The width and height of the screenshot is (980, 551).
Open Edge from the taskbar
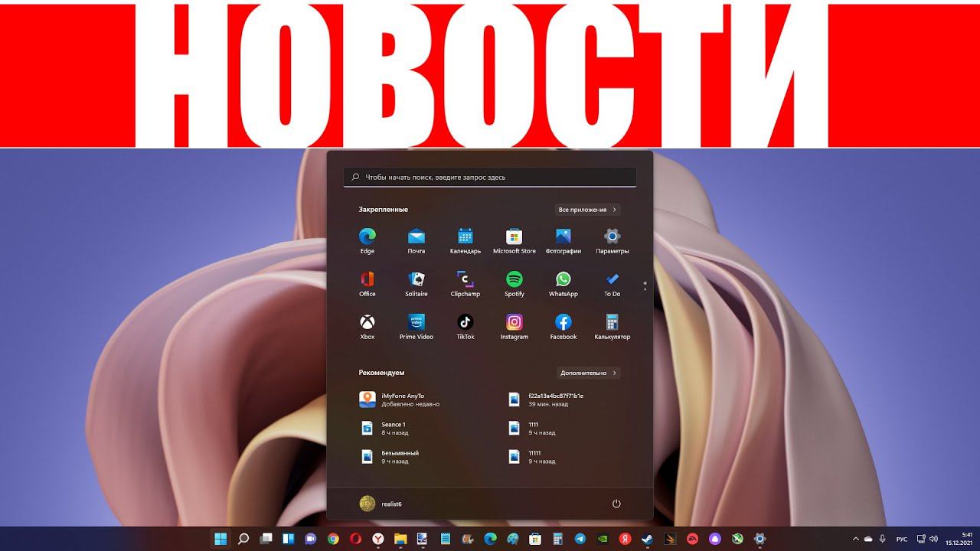pos(490,539)
